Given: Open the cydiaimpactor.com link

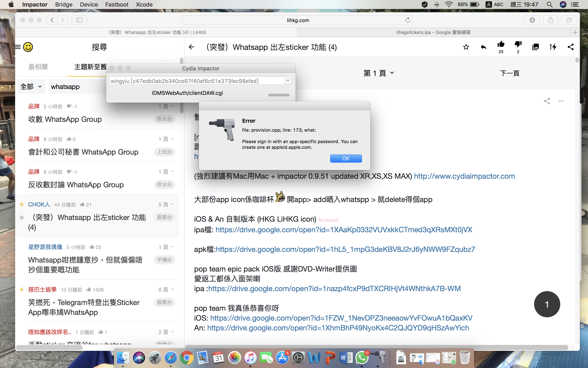Looking at the screenshot, I should click(464, 176).
